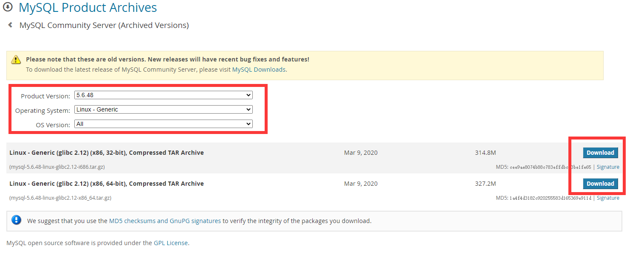Click MySQL Community Server (Archived Versions) title

point(104,25)
